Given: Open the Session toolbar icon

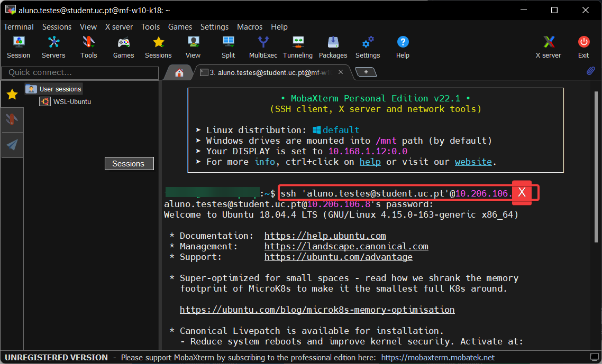Looking at the screenshot, I should pyautogui.click(x=19, y=47).
